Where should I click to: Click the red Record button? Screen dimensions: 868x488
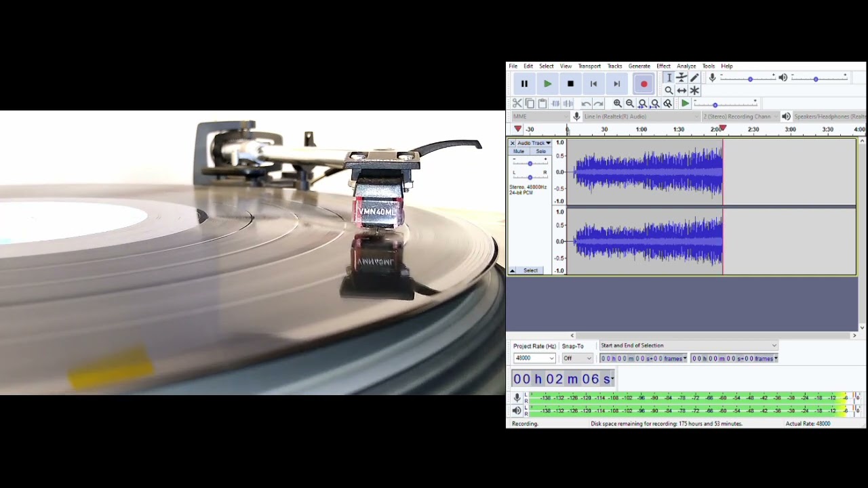644,84
